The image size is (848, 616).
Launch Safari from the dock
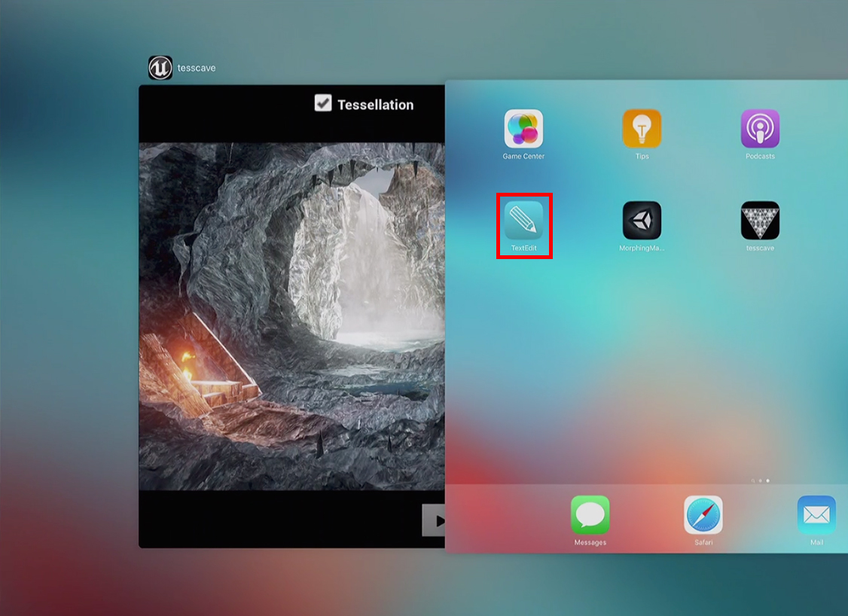point(703,515)
